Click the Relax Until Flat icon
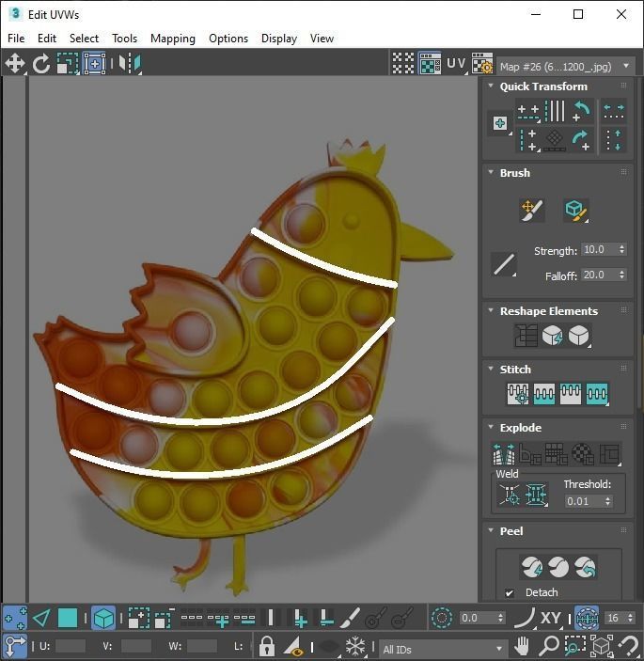 point(552,336)
